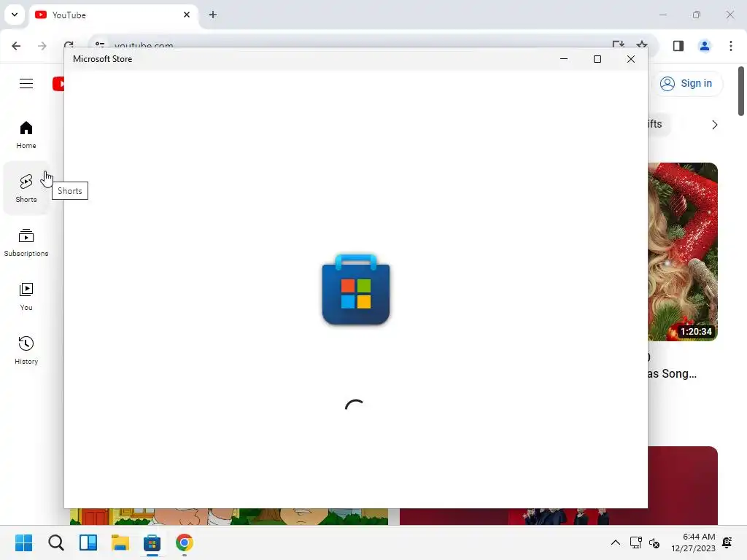This screenshot has width=747, height=560.
Task: Open taskbar Search
Action: point(55,542)
